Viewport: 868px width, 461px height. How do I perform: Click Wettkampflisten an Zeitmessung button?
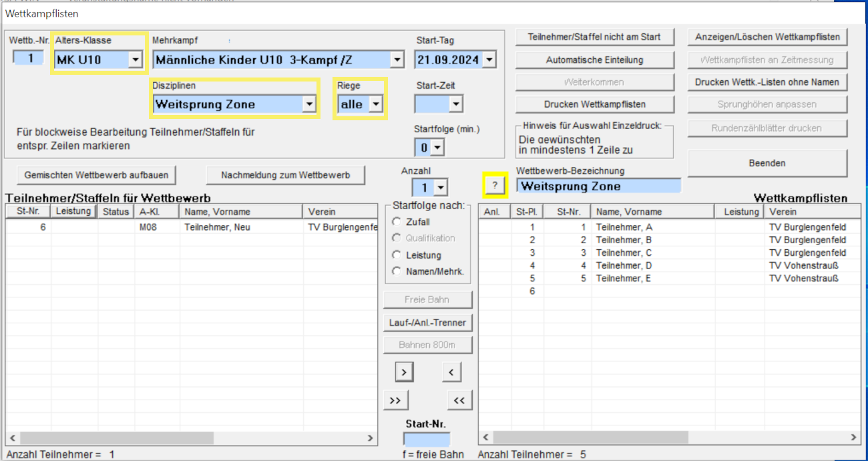pyautogui.click(x=767, y=59)
